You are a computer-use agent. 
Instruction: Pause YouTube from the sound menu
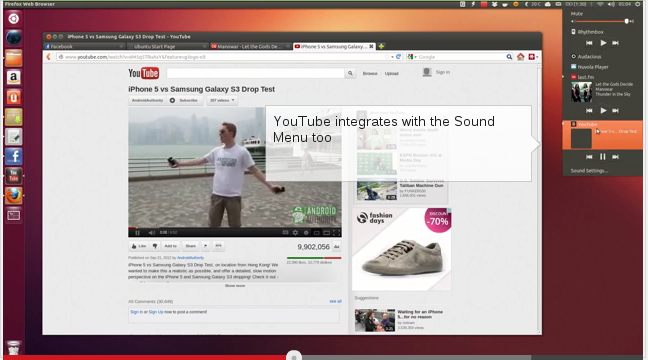[603, 157]
